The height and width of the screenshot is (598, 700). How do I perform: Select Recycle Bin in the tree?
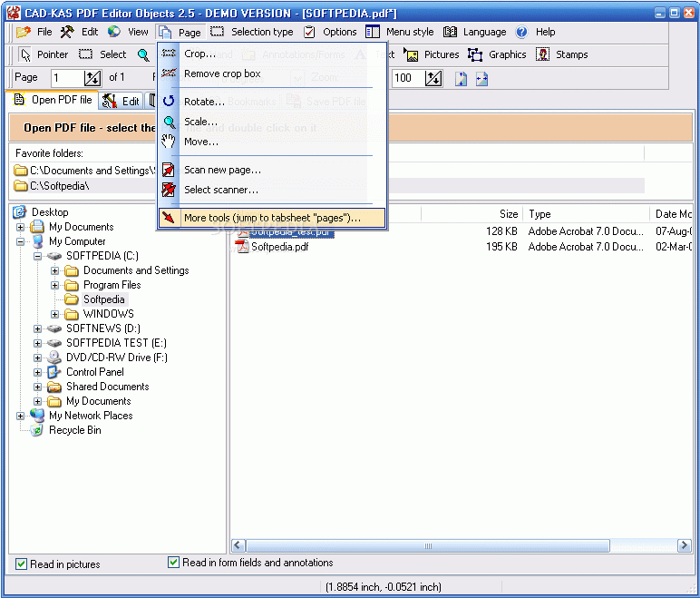(75, 430)
